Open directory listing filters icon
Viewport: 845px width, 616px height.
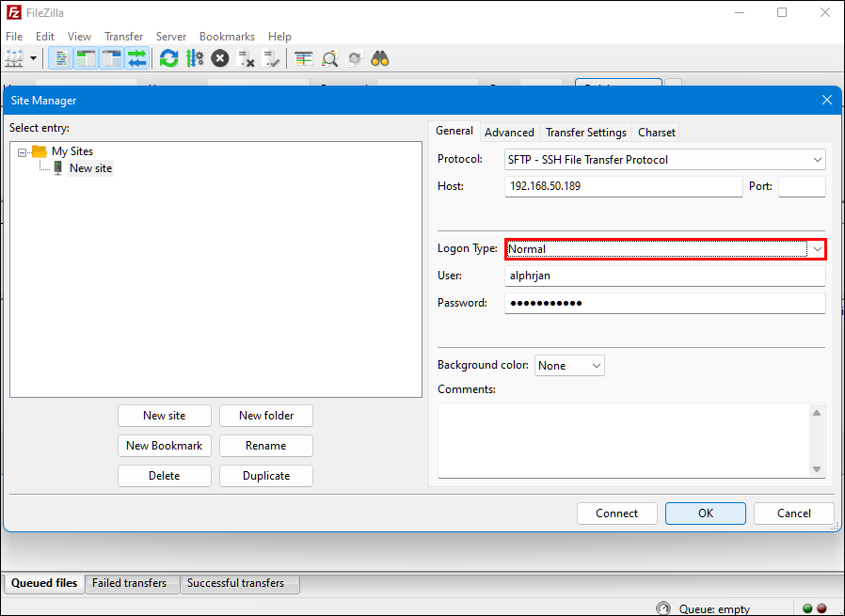[303, 58]
